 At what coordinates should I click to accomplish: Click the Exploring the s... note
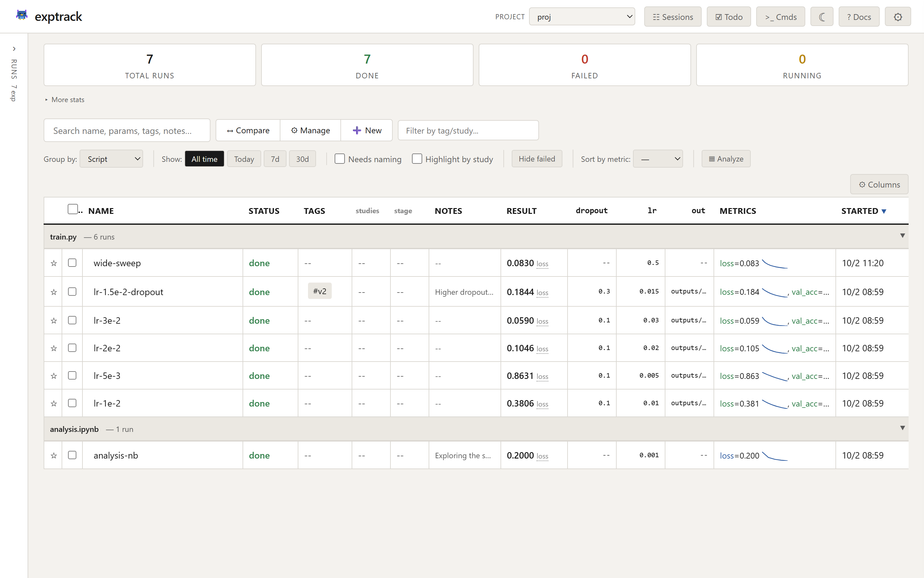pos(463,455)
